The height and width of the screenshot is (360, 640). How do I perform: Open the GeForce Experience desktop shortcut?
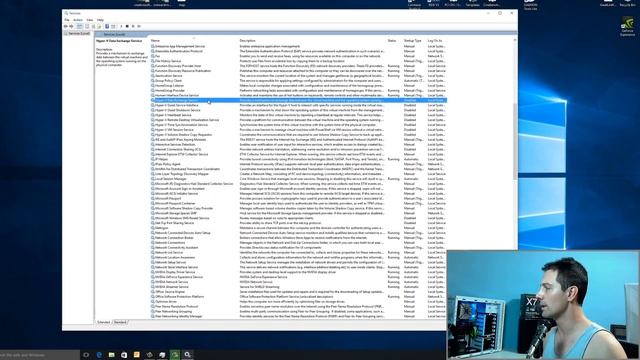[627, 26]
